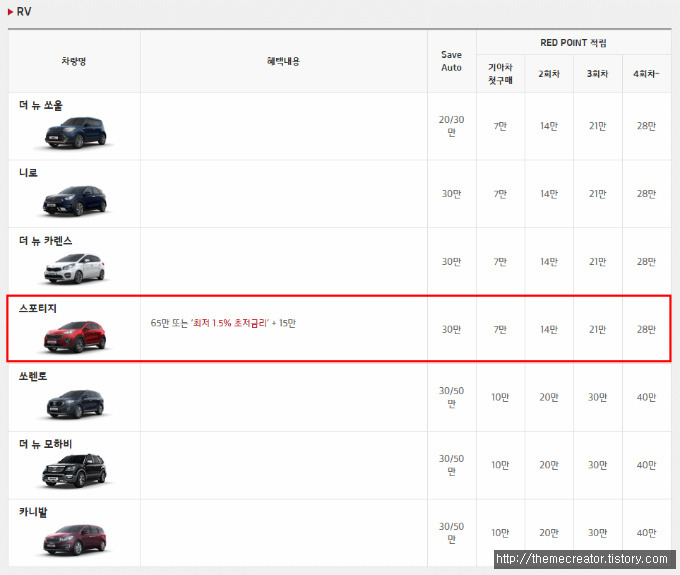Click the 쏘렌토 car image

click(x=75, y=404)
